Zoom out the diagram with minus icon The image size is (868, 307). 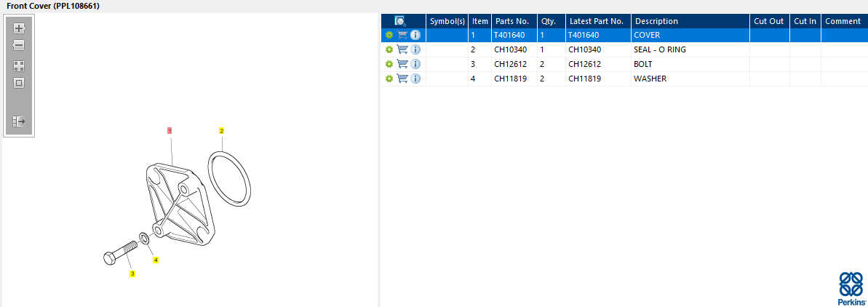(x=19, y=45)
